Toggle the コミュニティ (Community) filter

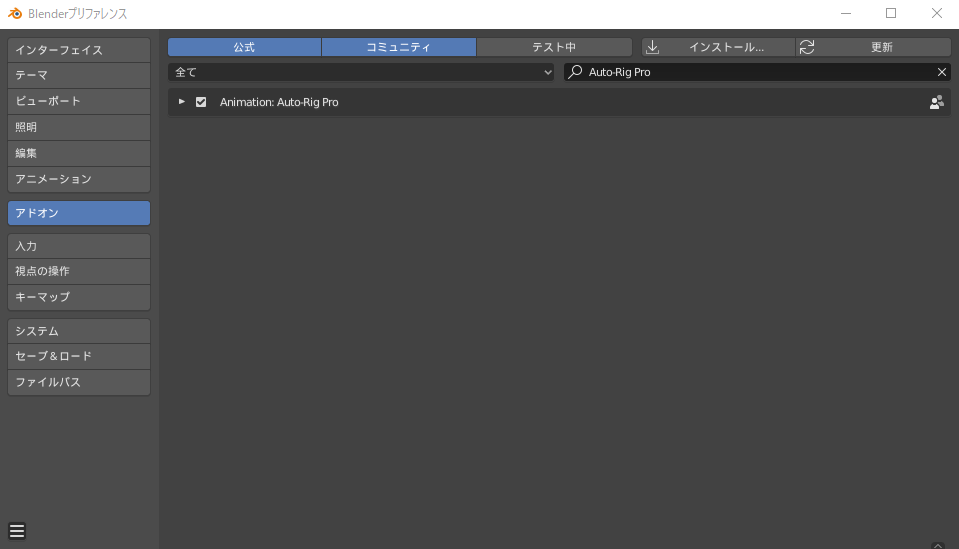click(x=399, y=47)
